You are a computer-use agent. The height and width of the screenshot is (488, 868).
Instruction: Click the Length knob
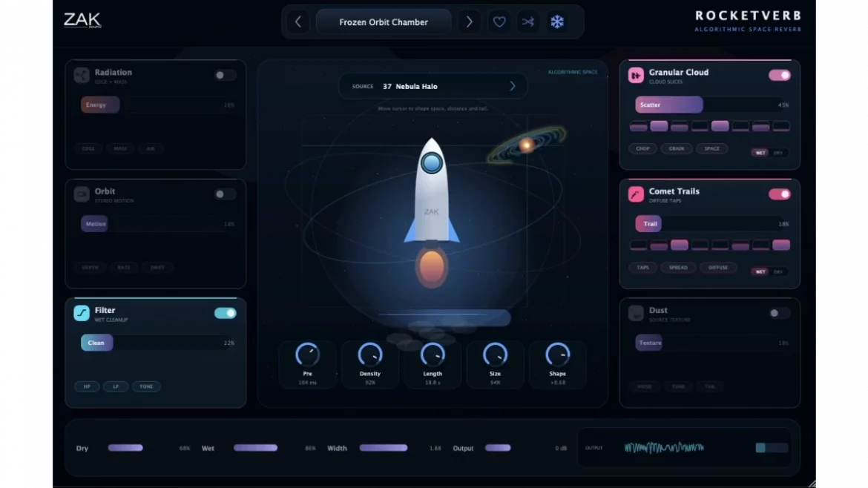433,355
